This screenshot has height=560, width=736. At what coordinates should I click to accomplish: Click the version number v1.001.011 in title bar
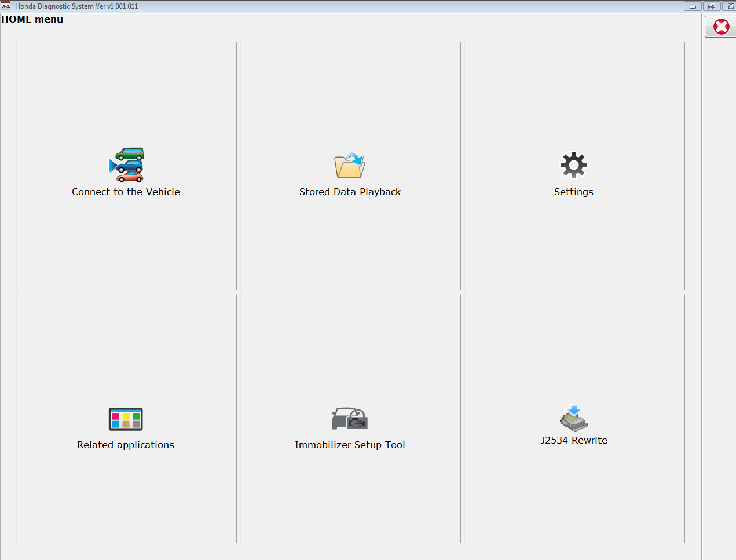[122, 6]
